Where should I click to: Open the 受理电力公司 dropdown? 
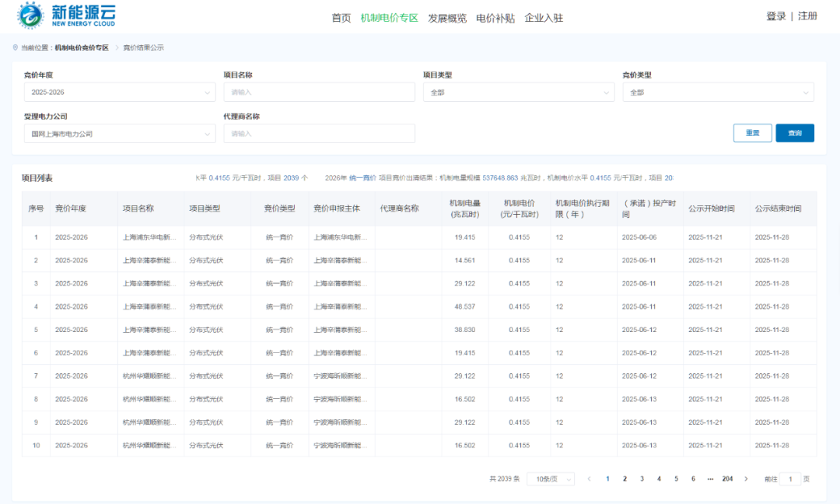pos(119,134)
